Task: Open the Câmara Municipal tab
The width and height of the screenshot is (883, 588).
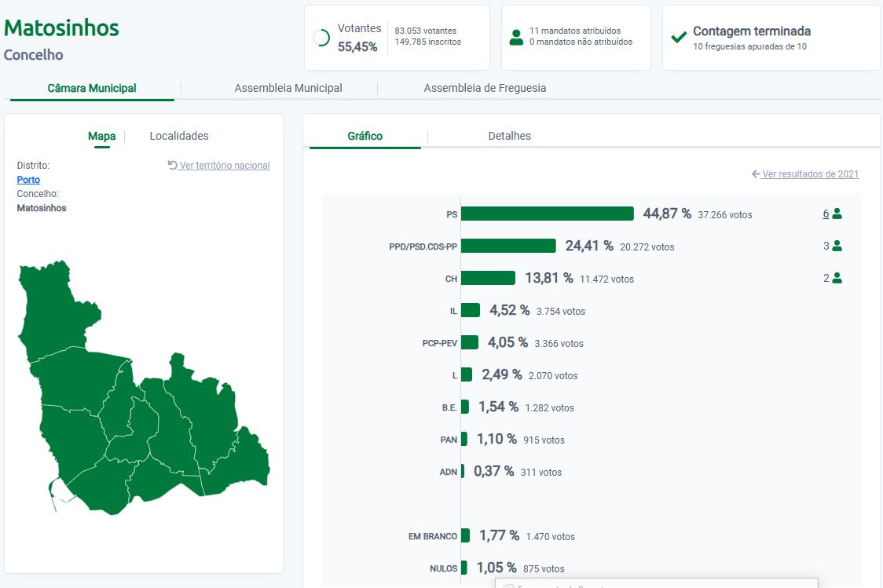Action: click(92, 88)
